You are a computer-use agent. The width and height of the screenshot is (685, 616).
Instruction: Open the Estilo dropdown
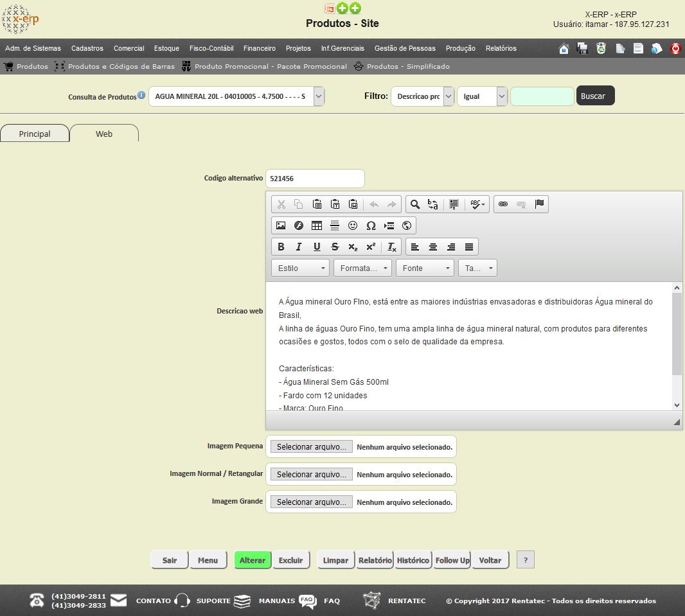click(301, 268)
